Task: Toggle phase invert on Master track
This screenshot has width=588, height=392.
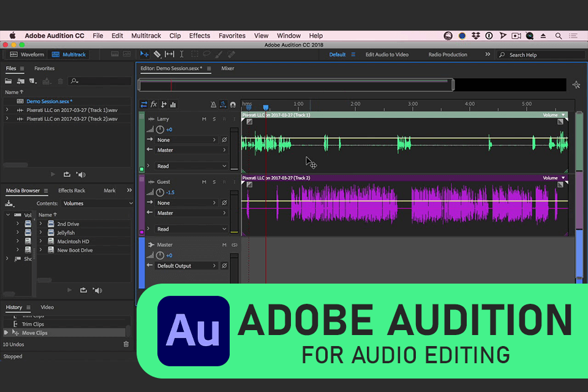Action: tap(224, 266)
